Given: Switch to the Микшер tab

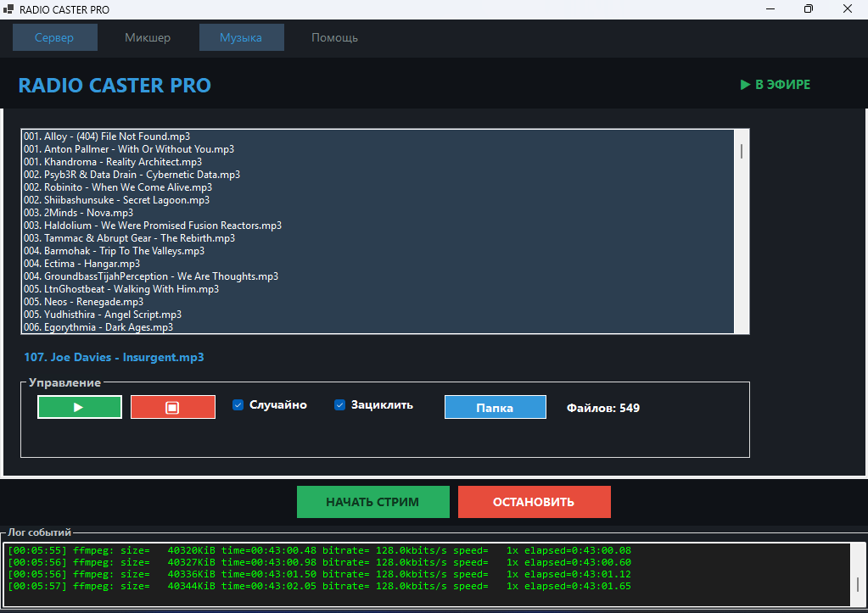Looking at the screenshot, I should (148, 38).
